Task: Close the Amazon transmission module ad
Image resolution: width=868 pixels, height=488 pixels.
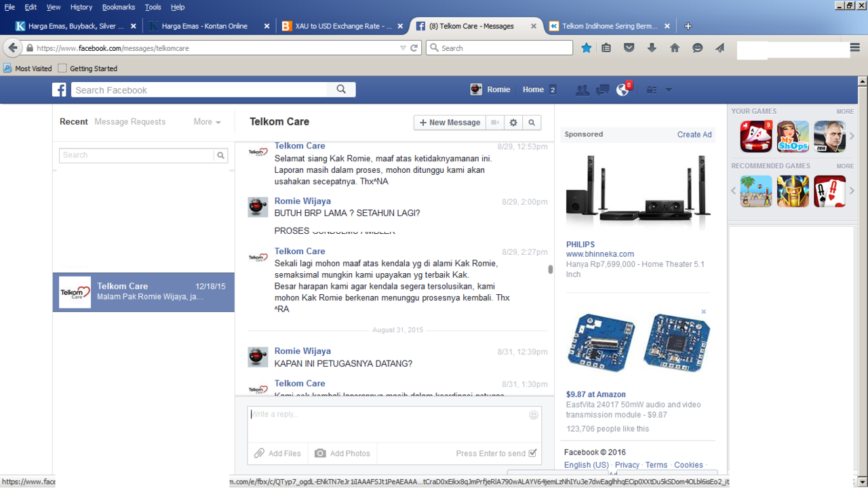Action: (x=704, y=312)
